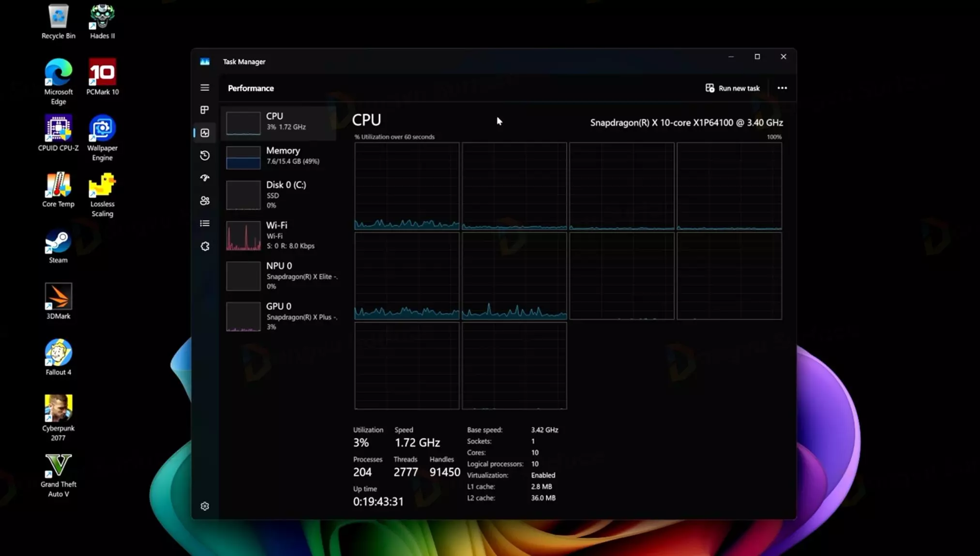Open 3DMark desktop shortcut
This screenshot has height=556, width=980.
(x=58, y=302)
